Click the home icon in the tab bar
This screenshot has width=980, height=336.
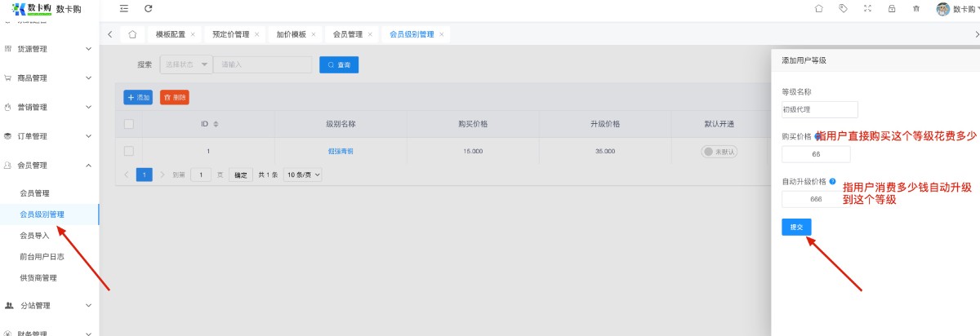[131, 34]
